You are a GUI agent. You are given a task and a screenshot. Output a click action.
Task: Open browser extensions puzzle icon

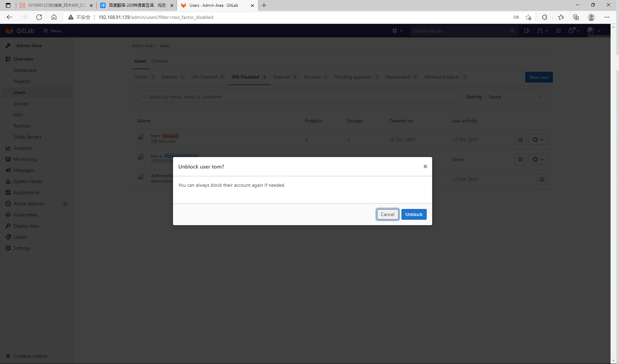click(544, 17)
